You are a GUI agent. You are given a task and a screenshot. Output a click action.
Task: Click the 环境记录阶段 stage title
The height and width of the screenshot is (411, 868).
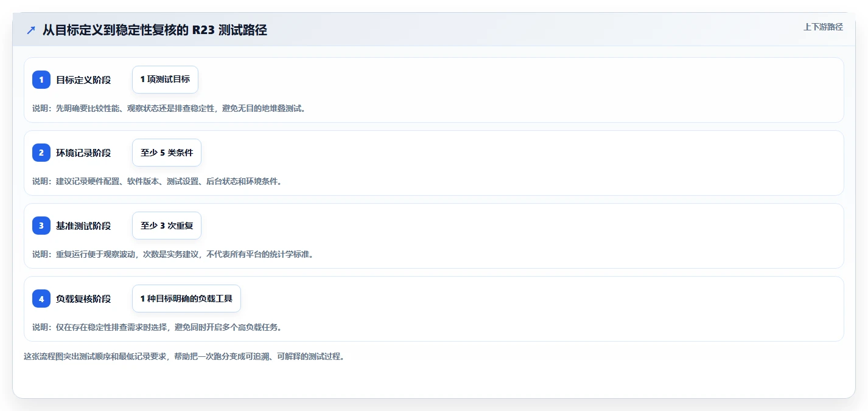click(83, 153)
